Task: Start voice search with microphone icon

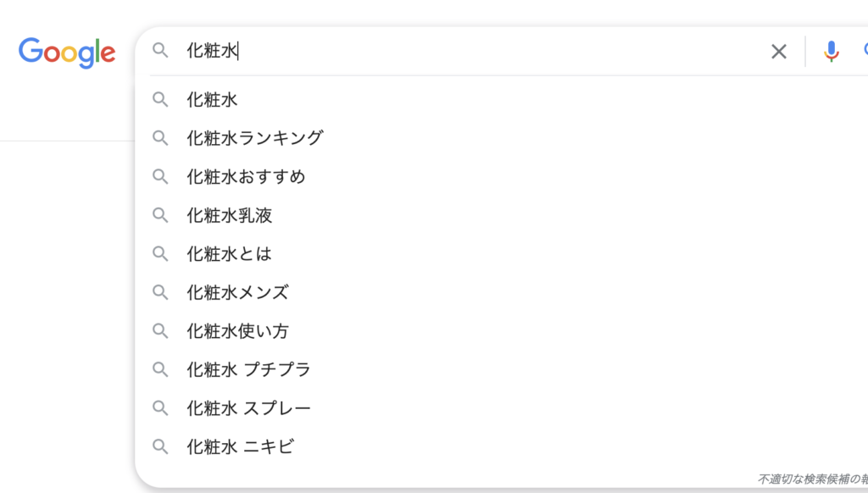Action: (831, 52)
